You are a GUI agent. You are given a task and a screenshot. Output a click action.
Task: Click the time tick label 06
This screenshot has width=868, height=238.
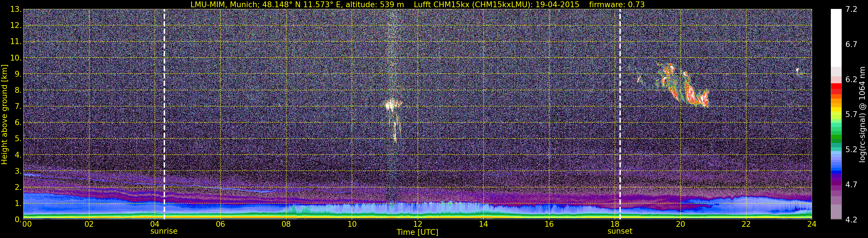[220, 224]
